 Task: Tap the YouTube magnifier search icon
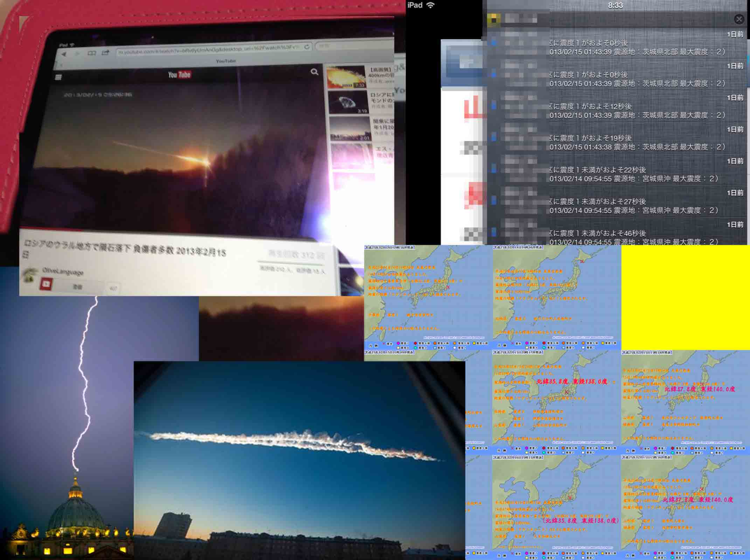(314, 72)
